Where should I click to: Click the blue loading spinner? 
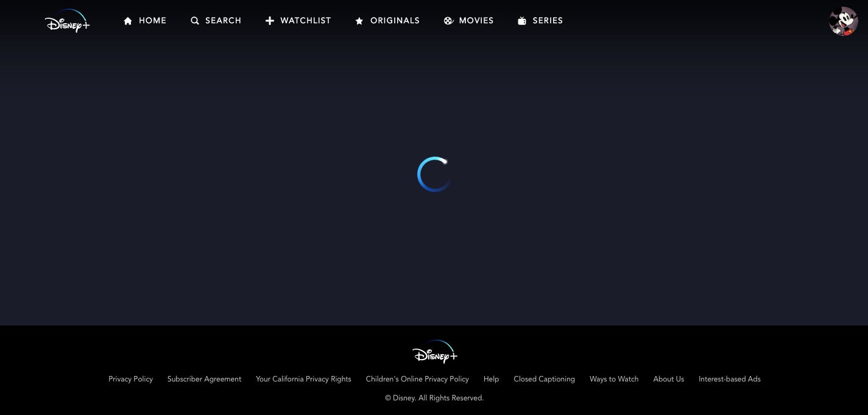click(434, 174)
